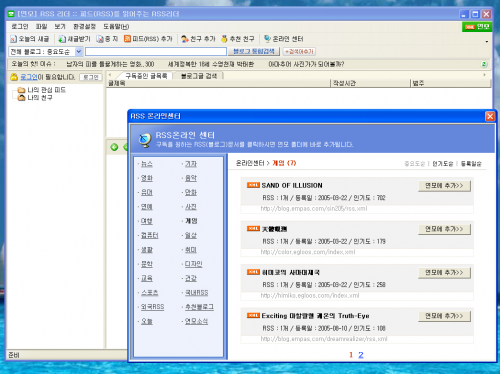Click the toolbar overflow arrow at far right

(487, 41)
